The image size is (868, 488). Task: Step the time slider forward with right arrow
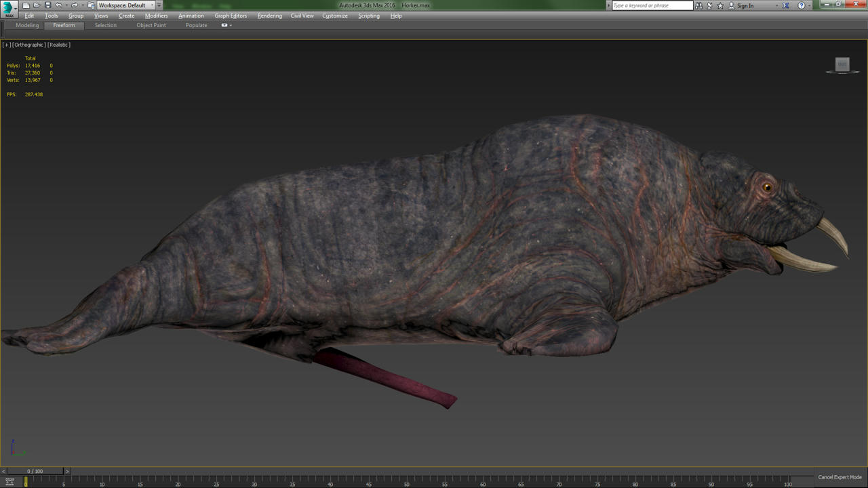point(66,471)
